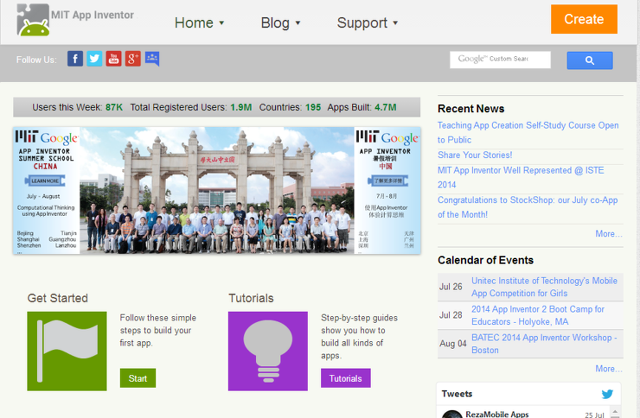
Task: Click the Countries 195 stat
Action: pos(290,107)
